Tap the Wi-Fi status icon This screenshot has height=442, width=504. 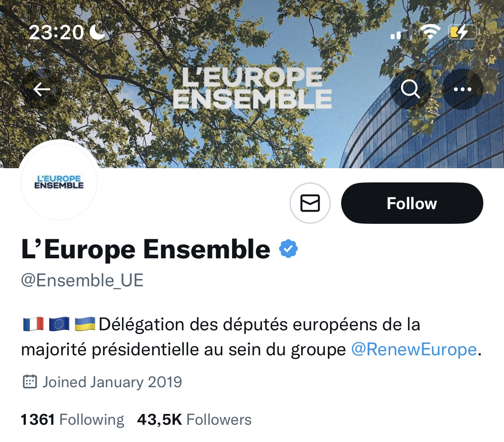point(429,32)
